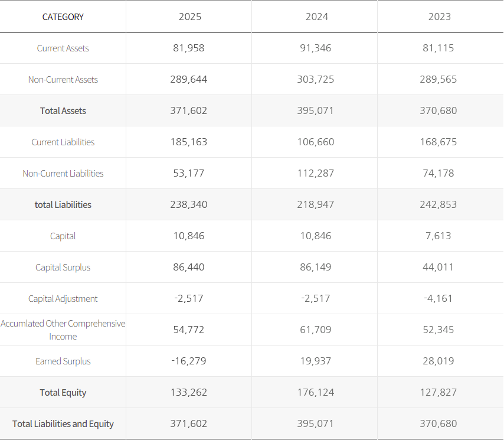The width and height of the screenshot is (504, 440).
Task: Click the Non-Current Liabilities row label
Action: tap(63, 174)
